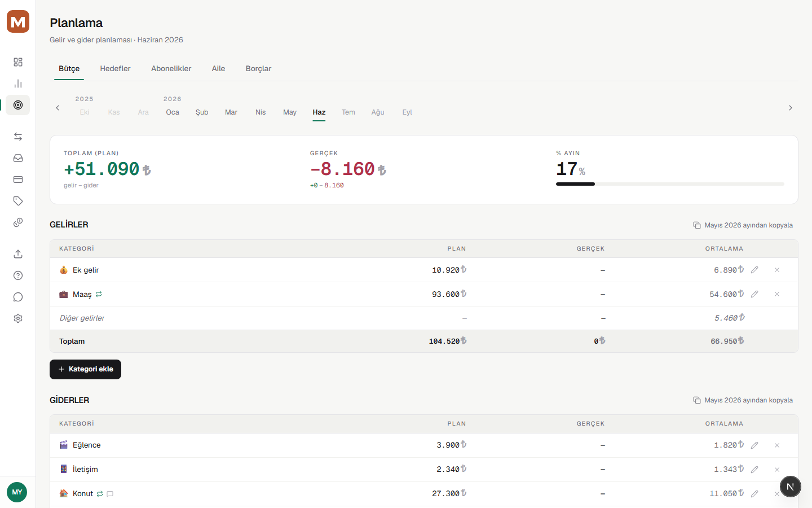Click Konut plan value 27.300

(x=449, y=494)
